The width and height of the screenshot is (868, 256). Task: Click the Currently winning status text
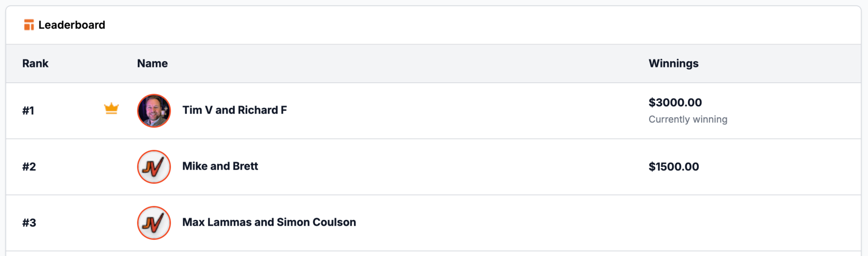pos(688,119)
